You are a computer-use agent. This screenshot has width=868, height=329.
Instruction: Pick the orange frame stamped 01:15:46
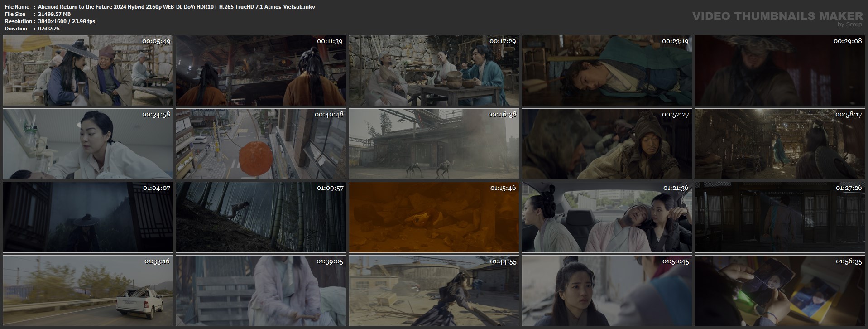click(x=434, y=218)
